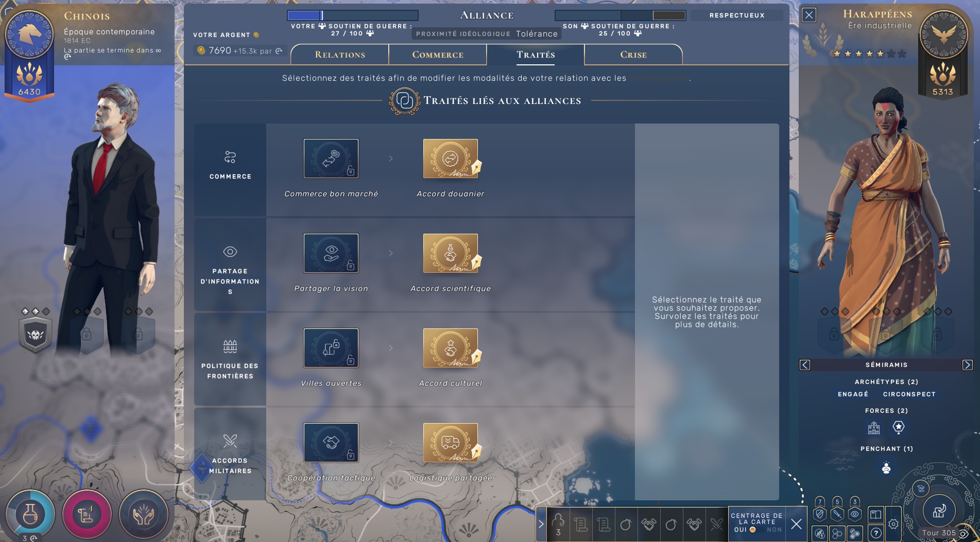Toggle Centrage de la carte switch
This screenshot has width=980, height=542.
tap(757, 530)
